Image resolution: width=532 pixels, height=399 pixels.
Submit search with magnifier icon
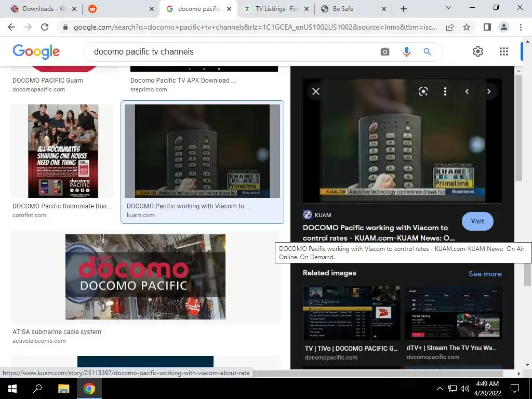pos(427,51)
